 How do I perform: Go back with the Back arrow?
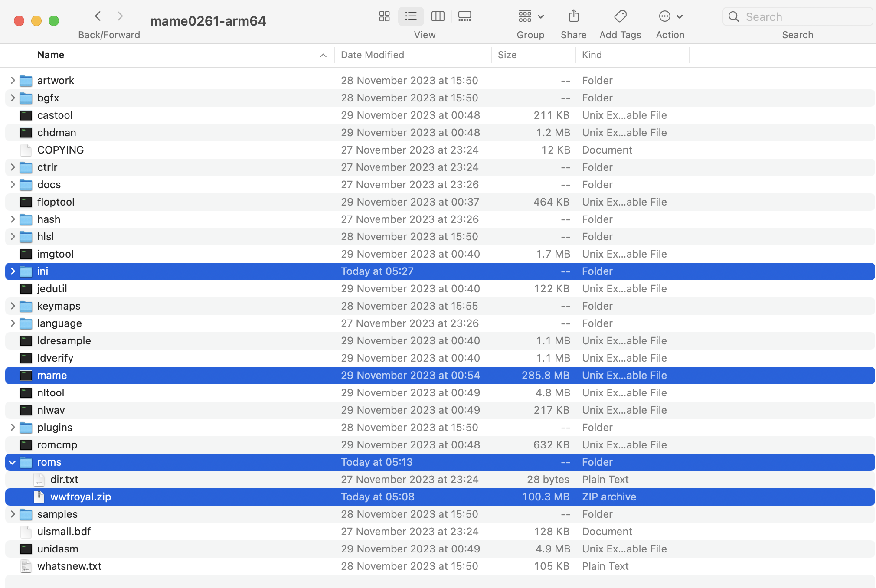[x=98, y=16]
